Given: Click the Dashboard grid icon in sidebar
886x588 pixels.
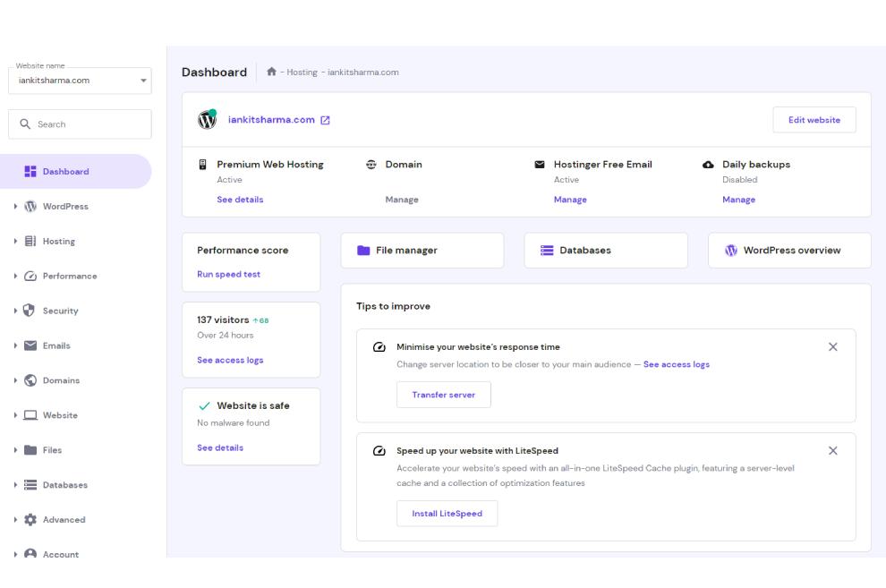Looking at the screenshot, I should pos(30,171).
